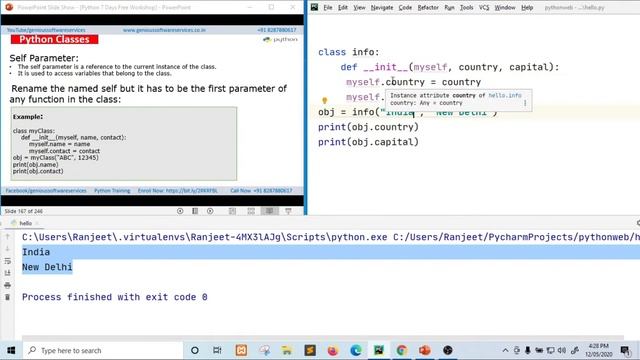Viewport: 640px width, 360px height.
Task: Click the Enroll Now link on the slide footer
Action: click(178, 191)
